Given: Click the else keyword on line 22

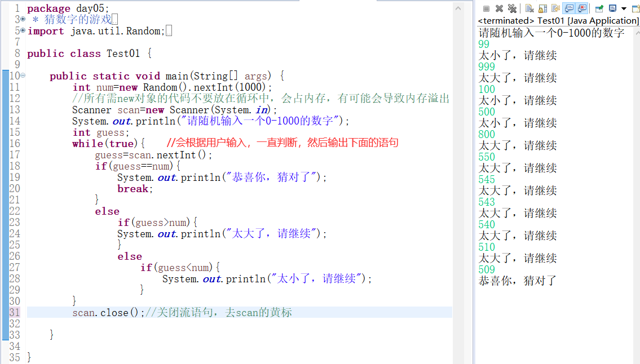Looking at the screenshot, I should [x=107, y=211].
